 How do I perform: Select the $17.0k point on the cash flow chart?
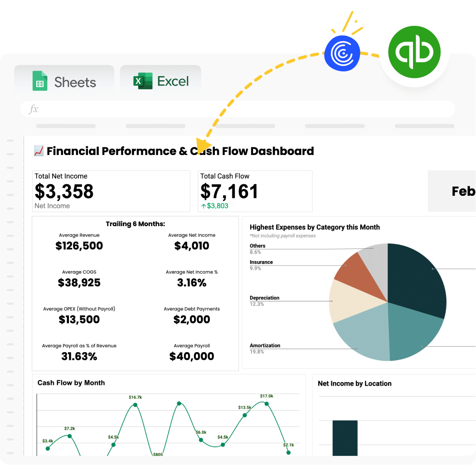point(266,403)
